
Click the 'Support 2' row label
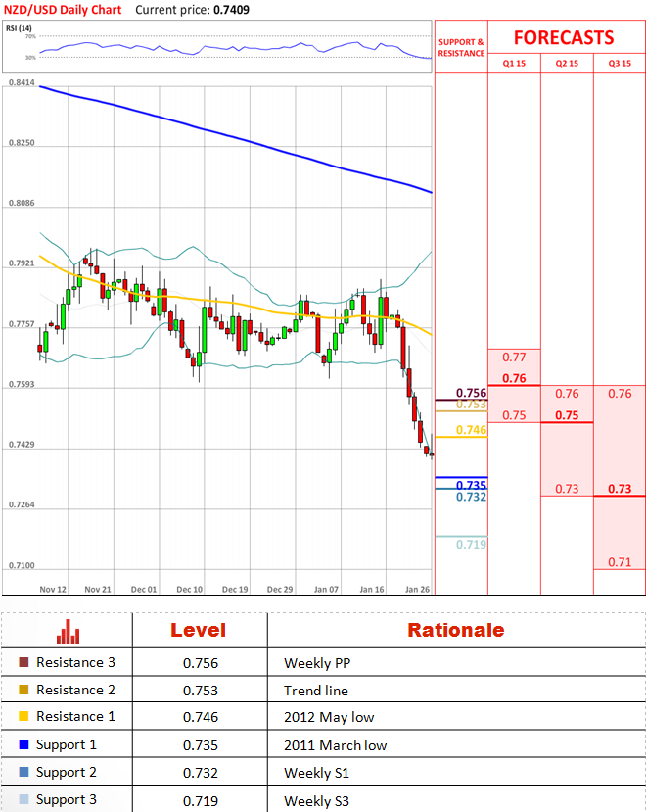(x=67, y=772)
